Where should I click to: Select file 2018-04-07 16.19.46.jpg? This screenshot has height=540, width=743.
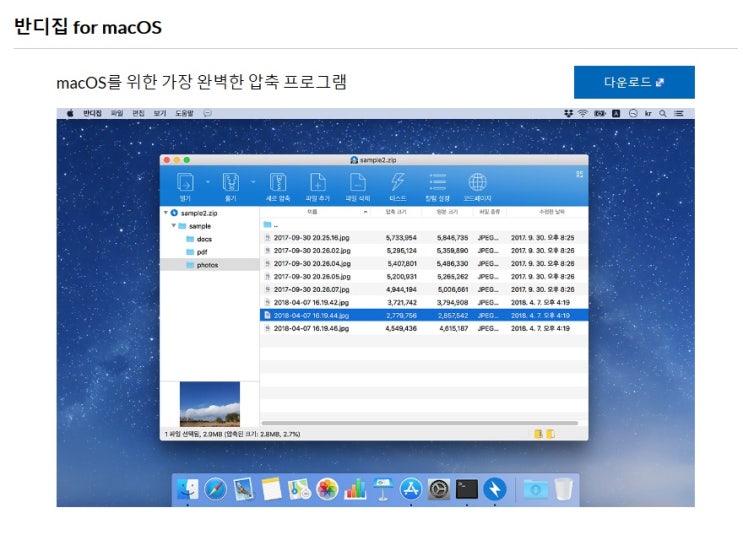coord(424,328)
